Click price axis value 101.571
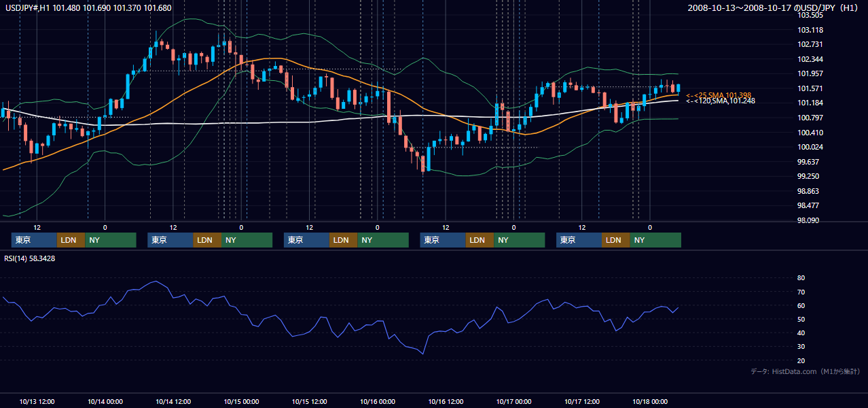This screenshot has height=408, width=868. pos(810,88)
